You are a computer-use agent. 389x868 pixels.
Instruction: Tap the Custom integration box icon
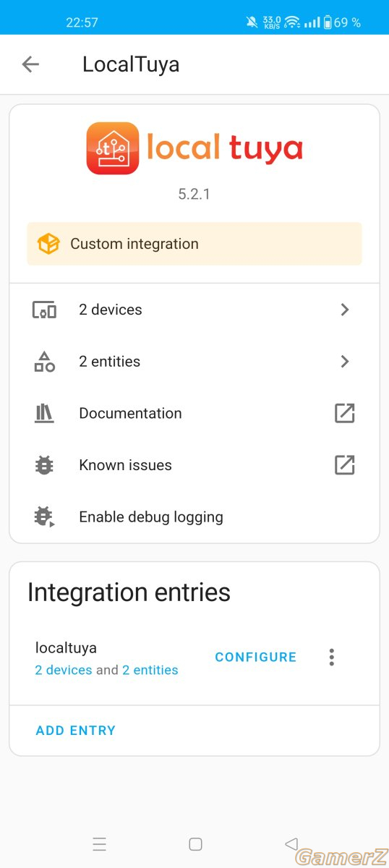[48, 244]
